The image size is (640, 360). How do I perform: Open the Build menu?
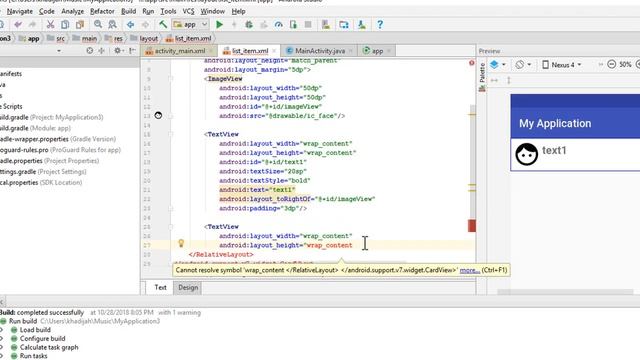(129, 11)
